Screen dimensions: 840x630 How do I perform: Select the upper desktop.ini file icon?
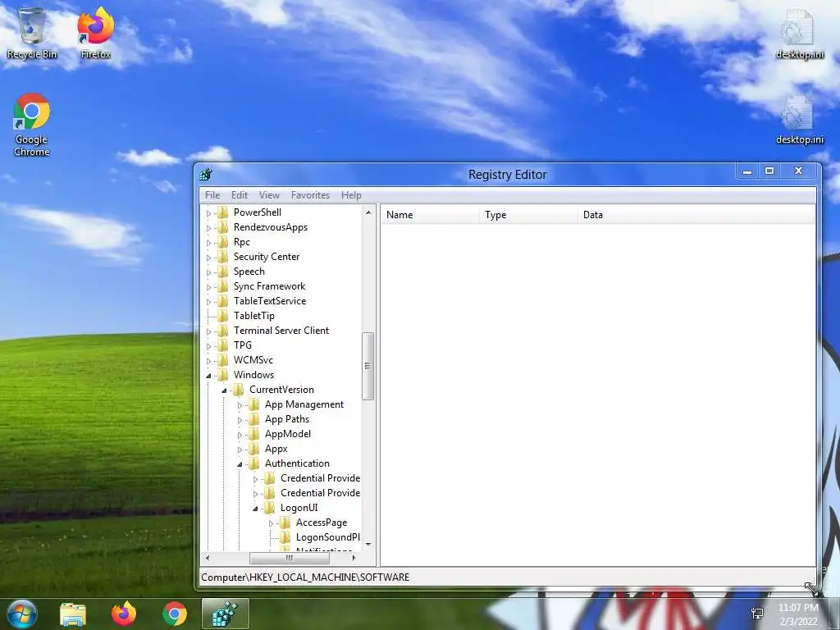tap(799, 33)
